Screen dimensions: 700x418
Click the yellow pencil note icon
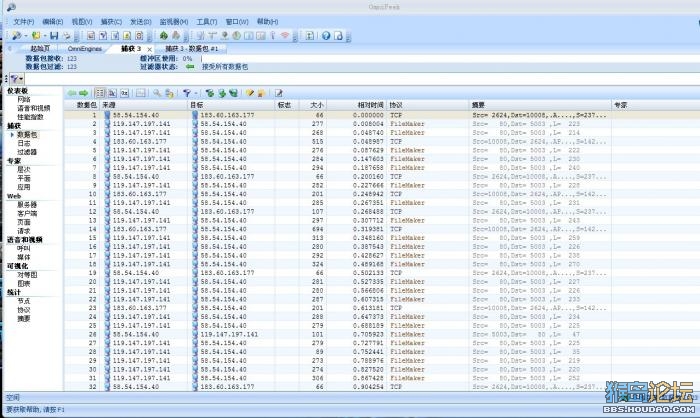click(250, 93)
